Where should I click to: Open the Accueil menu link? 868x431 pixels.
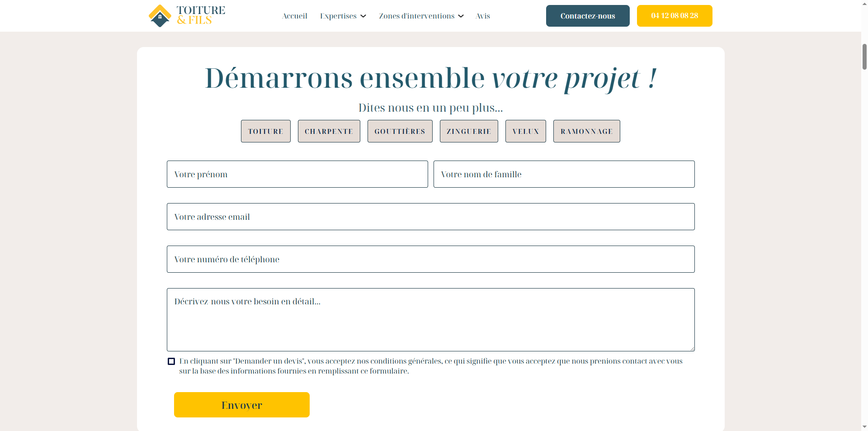click(x=294, y=16)
